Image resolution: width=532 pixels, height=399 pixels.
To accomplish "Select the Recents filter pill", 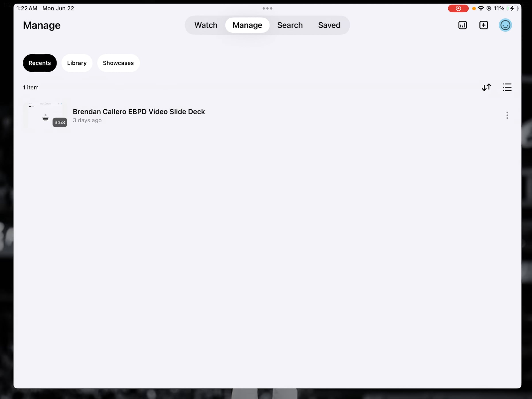I will click(40, 63).
